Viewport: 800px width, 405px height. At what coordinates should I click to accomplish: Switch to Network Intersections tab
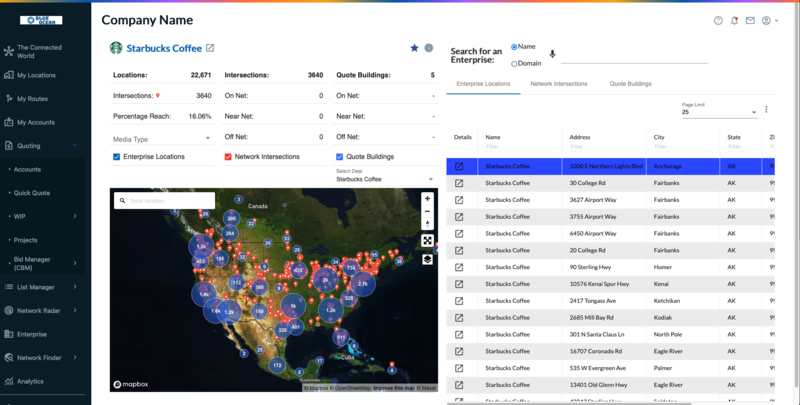coord(558,84)
